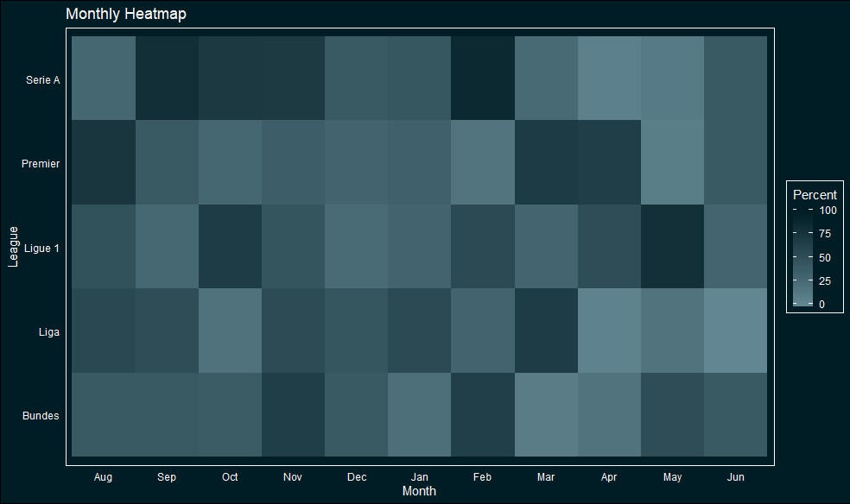Click the Jun month axis label
850x504 pixels.
click(x=735, y=477)
